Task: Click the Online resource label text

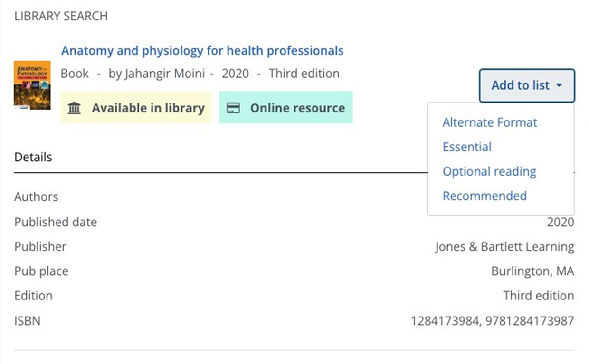Action: click(x=297, y=108)
